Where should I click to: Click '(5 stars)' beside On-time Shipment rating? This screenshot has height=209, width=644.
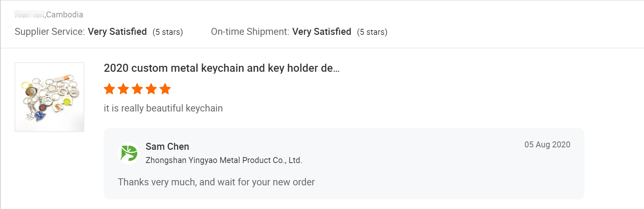click(x=372, y=32)
